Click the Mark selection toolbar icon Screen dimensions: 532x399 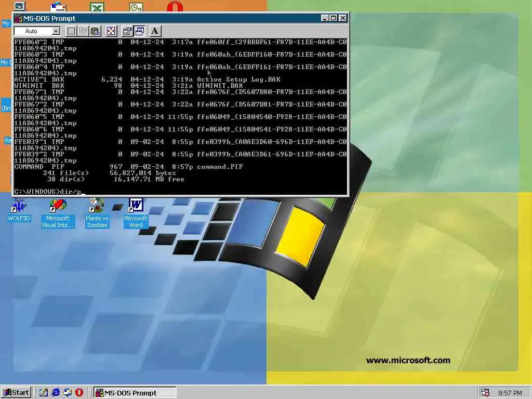click(71, 31)
